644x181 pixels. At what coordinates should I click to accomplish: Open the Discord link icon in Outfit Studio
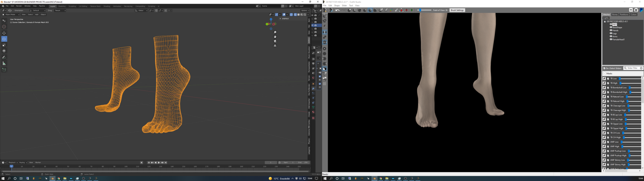click(x=631, y=10)
